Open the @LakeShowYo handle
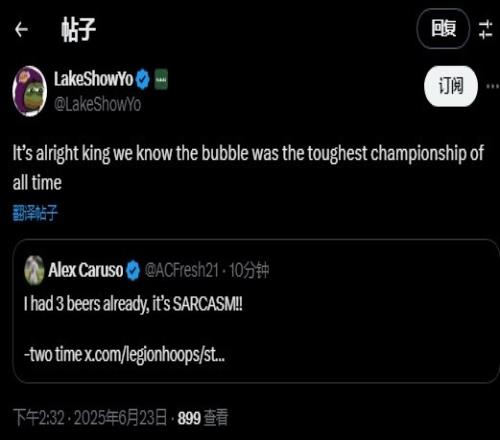The width and height of the screenshot is (500, 440). (97, 104)
